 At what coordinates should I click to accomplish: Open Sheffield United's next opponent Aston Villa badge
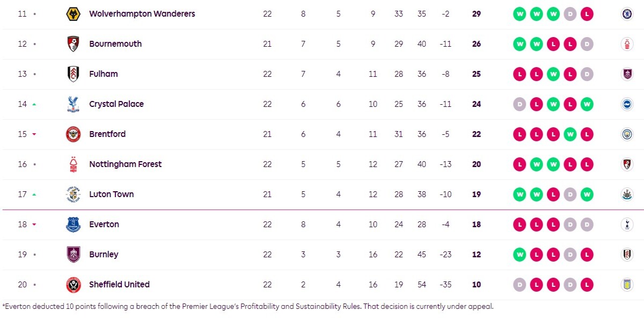(626, 285)
